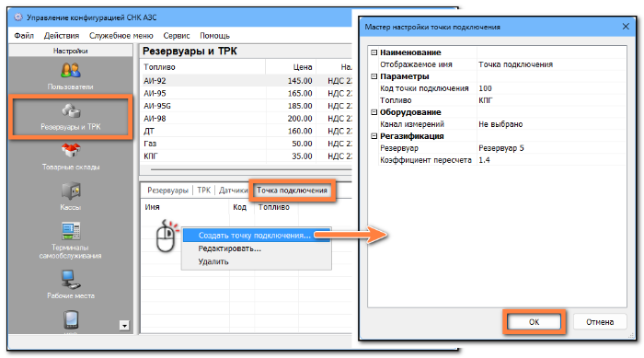644x358 pixels.
Task: Click the partially visible tablet device icon
Action: (71, 319)
